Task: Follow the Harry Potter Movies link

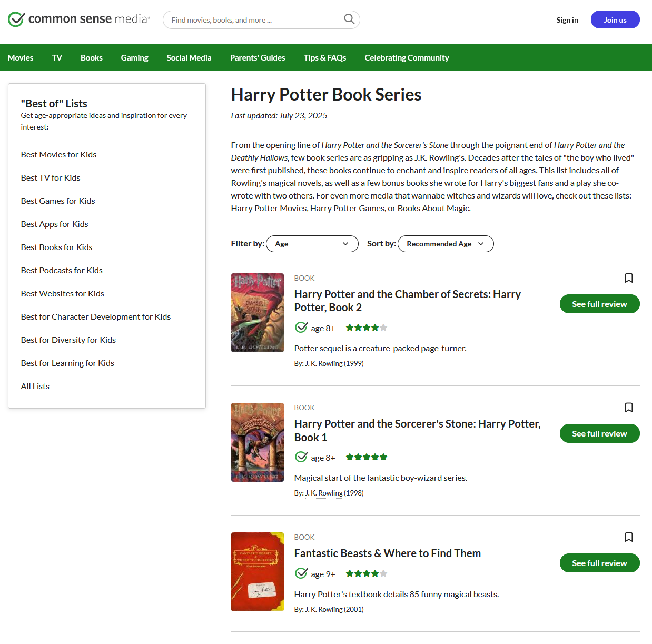Action: pos(269,208)
